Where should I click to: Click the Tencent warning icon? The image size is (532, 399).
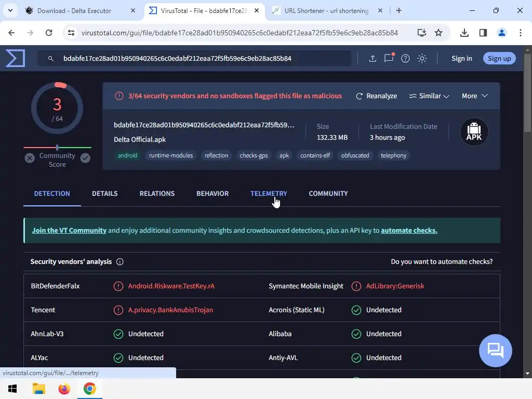pyautogui.click(x=118, y=310)
